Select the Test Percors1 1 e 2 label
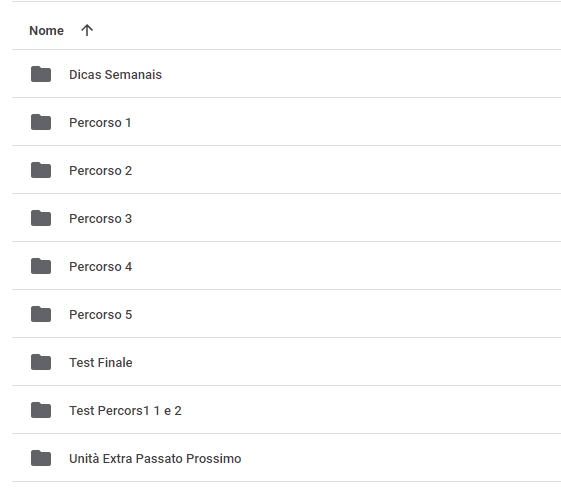Screen dimensions: 561x501 pyautogui.click(x=125, y=410)
